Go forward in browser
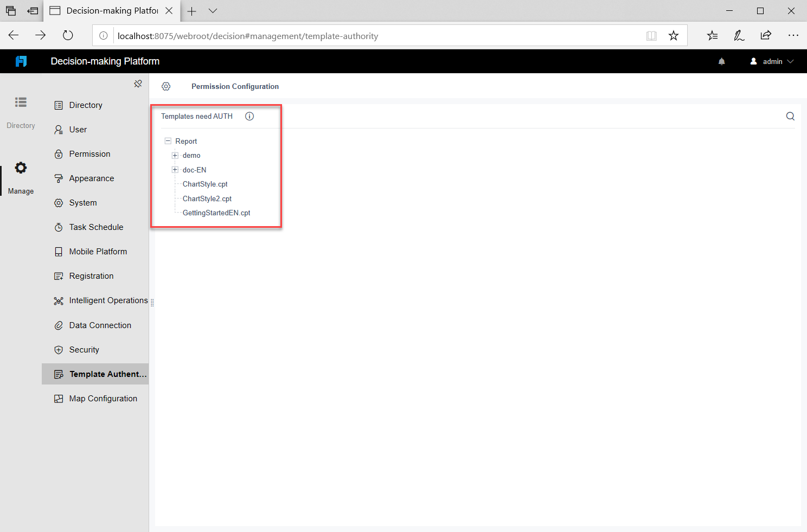807x532 pixels. click(x=41, y=35)
